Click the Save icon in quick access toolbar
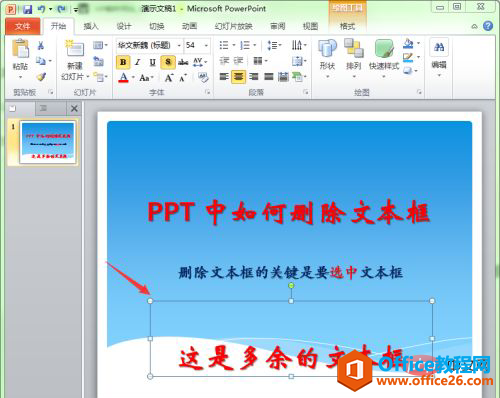Screen dimensions: 500x398 27,9
